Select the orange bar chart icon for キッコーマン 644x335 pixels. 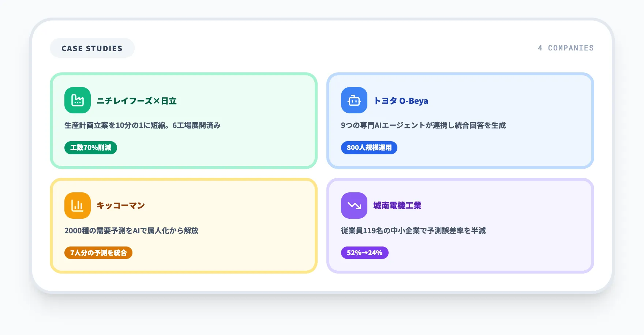[x=77, y=205]
